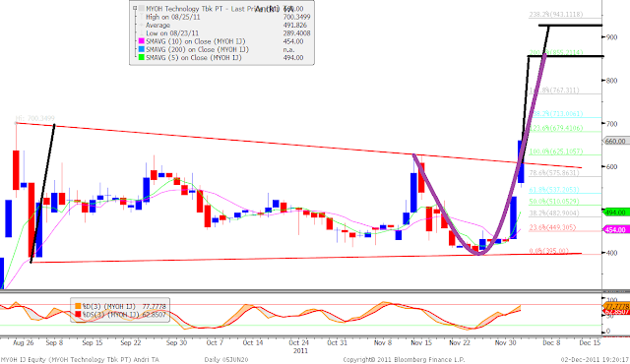Click the 'Nov 22' date axis label
The height and width of the screenshot is (364, 630).
coord(460,342)
